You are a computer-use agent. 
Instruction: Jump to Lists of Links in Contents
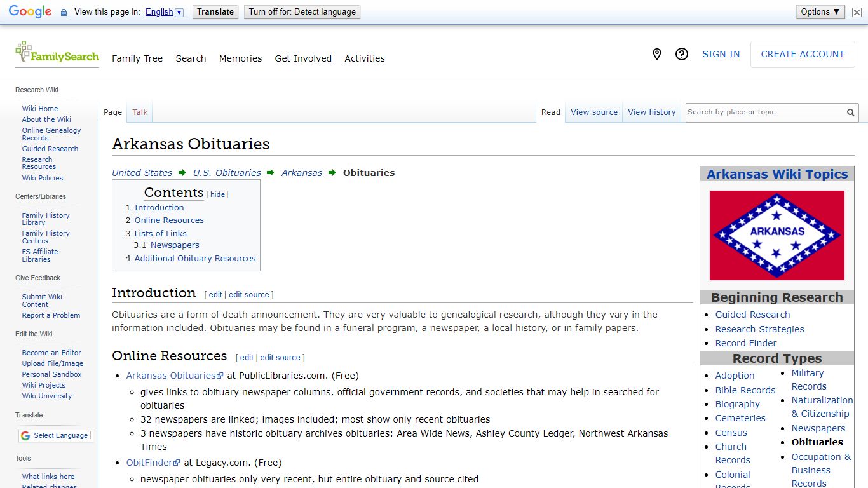pyautogui.click(x=161, y=234)
